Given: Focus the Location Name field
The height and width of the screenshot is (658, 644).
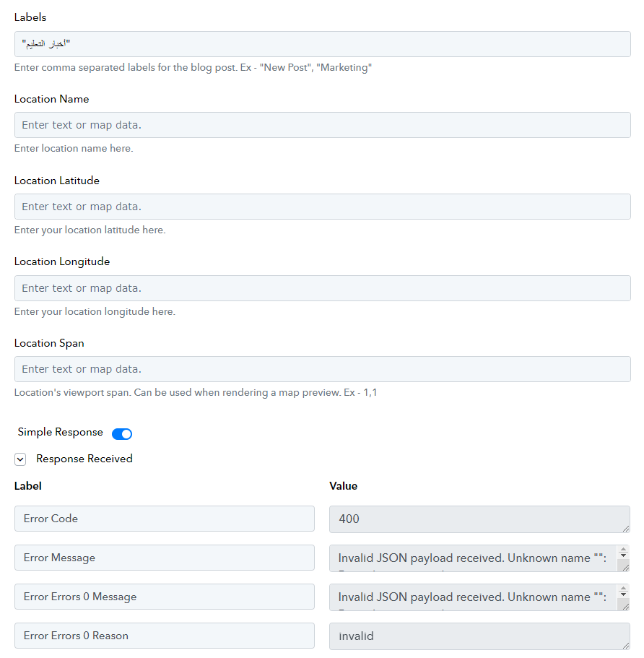Looking at the screenshot, I should click(322, 125).
